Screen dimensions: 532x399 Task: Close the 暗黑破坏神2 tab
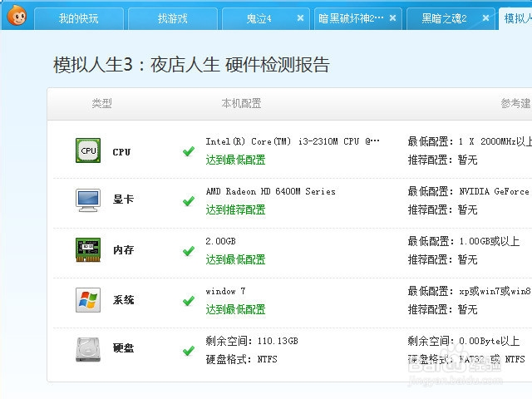(x=392, y=18)
